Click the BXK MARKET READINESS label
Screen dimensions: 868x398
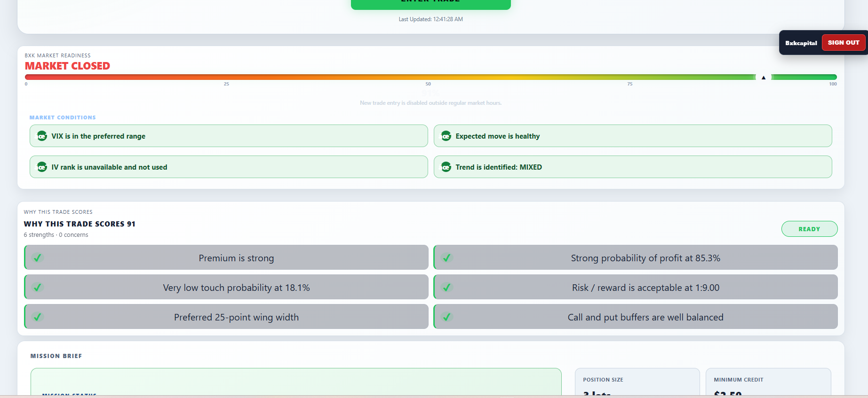[x=57, y=55]
